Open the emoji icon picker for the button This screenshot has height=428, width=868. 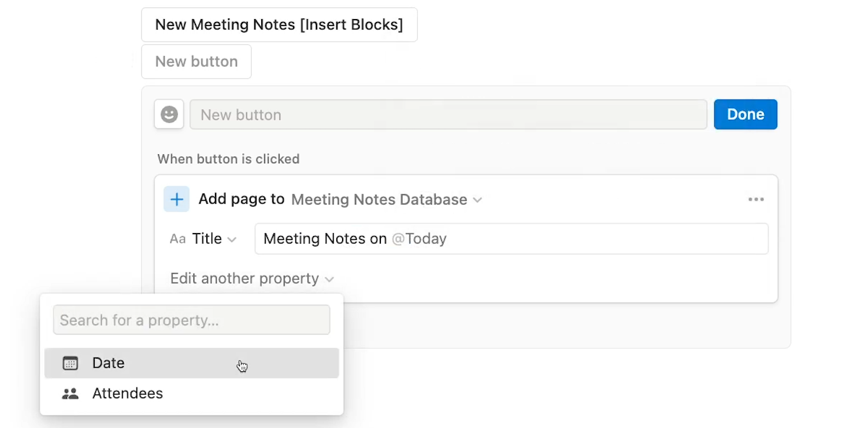[x=169, y=114]
